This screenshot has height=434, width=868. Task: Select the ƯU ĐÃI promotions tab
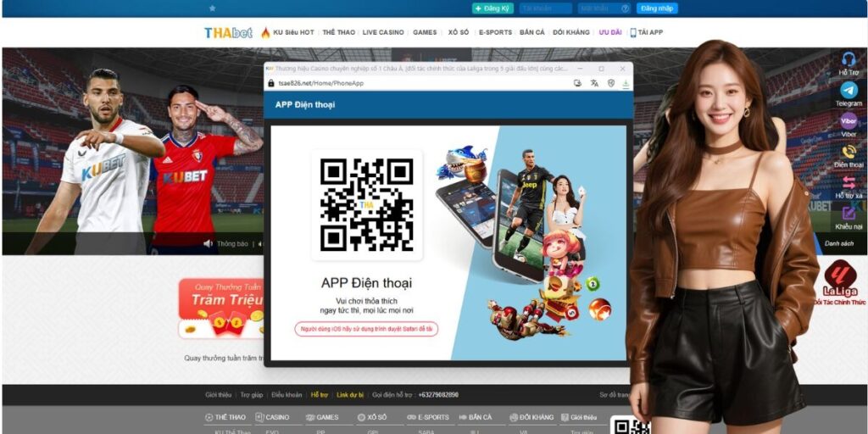(x=609, y=32)
